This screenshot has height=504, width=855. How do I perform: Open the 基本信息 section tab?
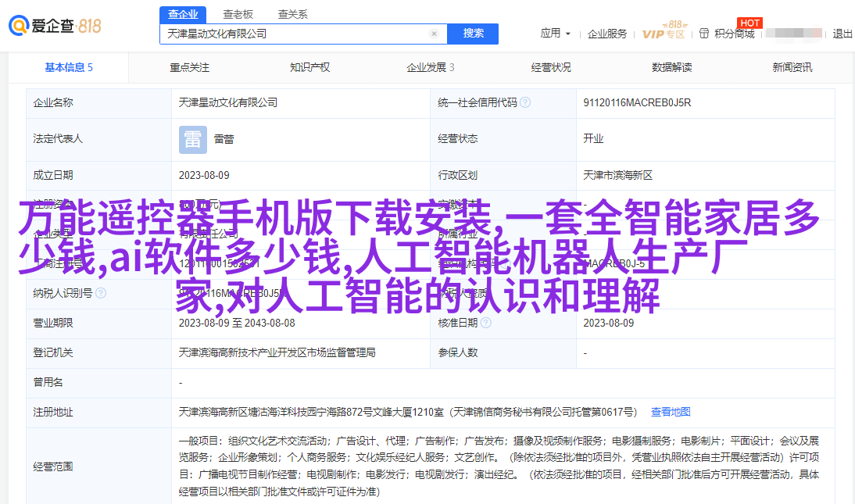pos(69,68)
